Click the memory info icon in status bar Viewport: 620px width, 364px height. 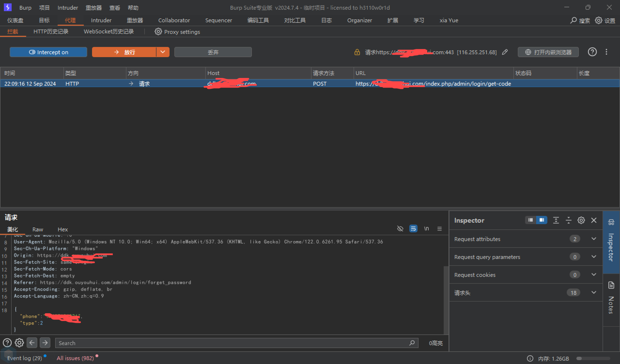[530, 358]
